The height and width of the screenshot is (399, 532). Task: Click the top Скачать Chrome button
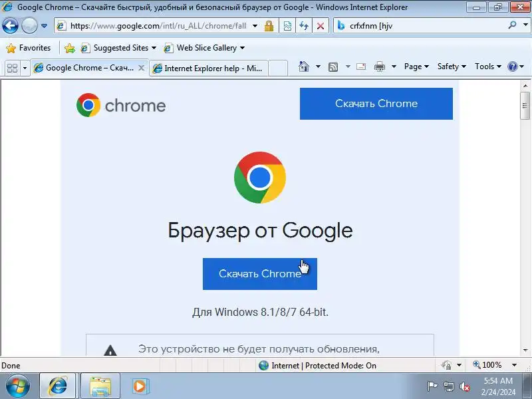(376, 104)
